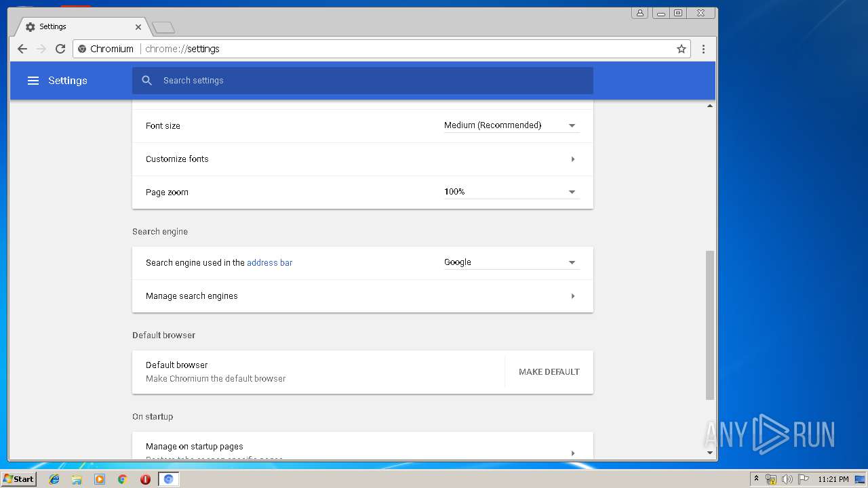868x488 pixels.
Task: Click the Manage on startup pages label
Action: [x=195, y=447]
